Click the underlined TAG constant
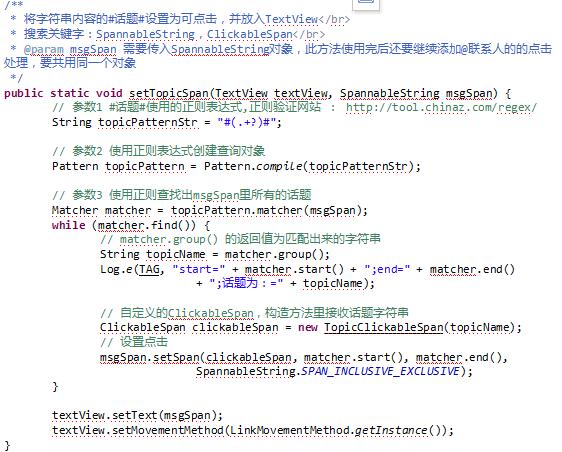The image size is (562, 452). pos(149,269)
